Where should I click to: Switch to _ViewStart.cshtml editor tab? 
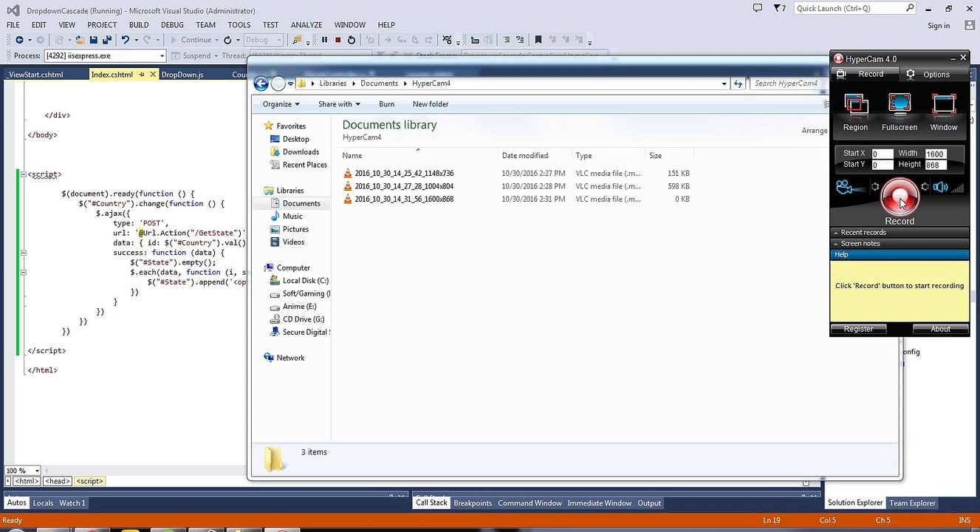[36, 75]
